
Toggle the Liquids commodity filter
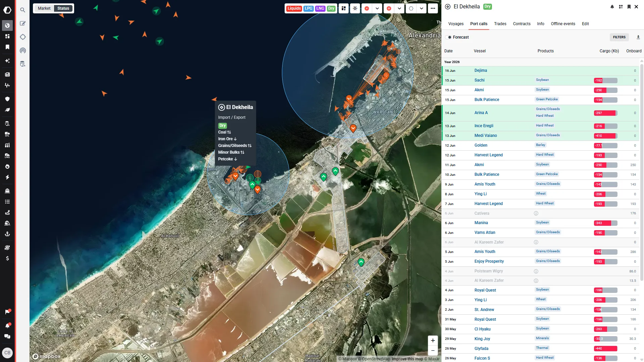(x=294, y=8)
